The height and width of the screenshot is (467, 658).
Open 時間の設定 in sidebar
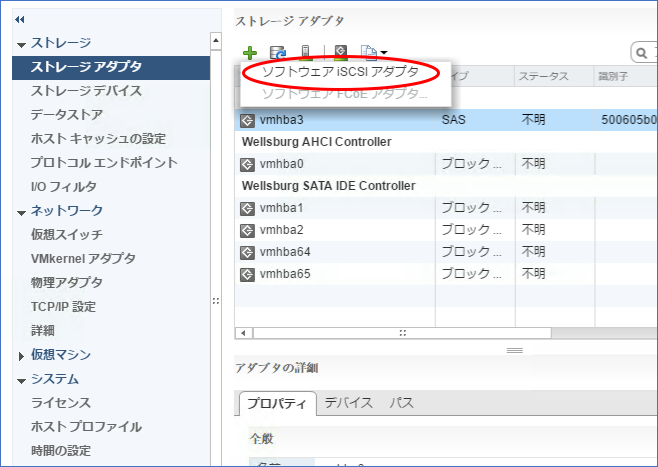61,451
